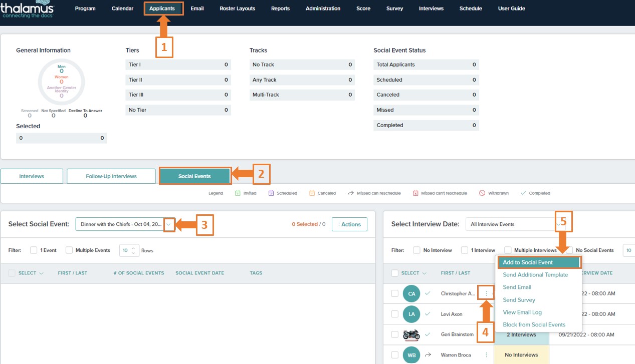Toggle the Multiple Events filter checkbox
This screenshot has width=635, height=364.
point(69,250)
